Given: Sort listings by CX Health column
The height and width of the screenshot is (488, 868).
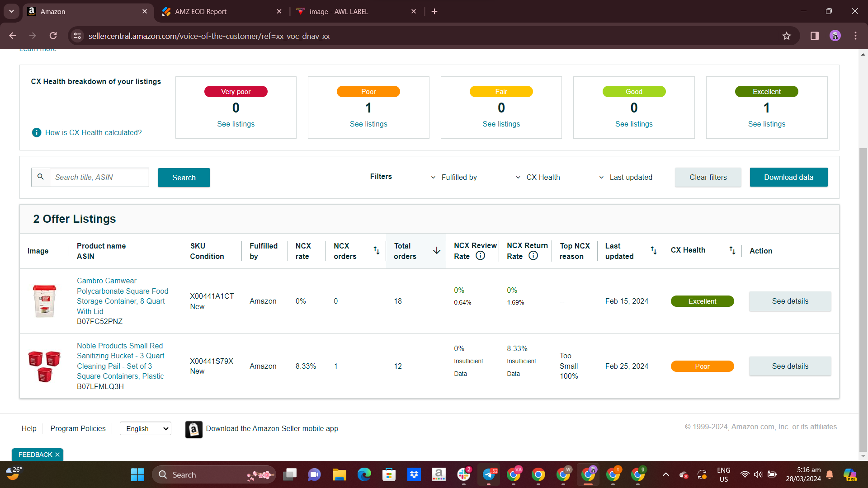Looking at the screenshot, I should click(x=732, y=250).
